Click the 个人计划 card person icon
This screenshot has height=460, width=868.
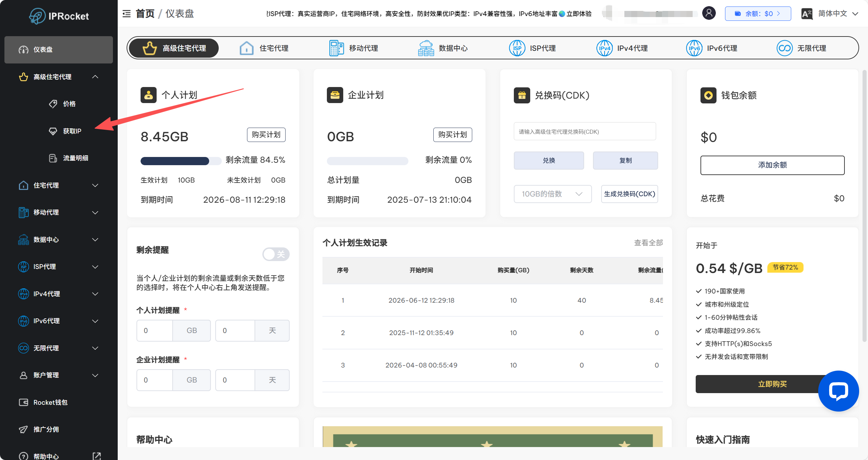point(148,95)
